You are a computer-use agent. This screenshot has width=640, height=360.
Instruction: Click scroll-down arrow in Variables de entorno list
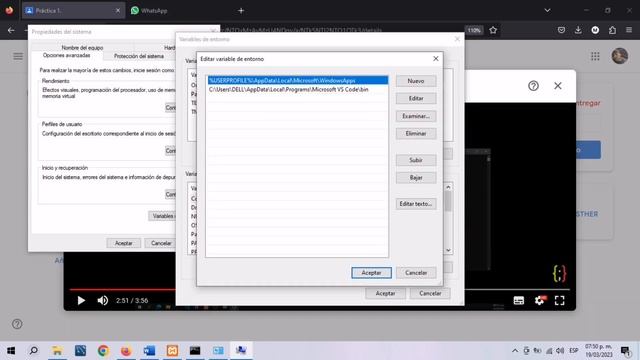(x=448, y=250)
